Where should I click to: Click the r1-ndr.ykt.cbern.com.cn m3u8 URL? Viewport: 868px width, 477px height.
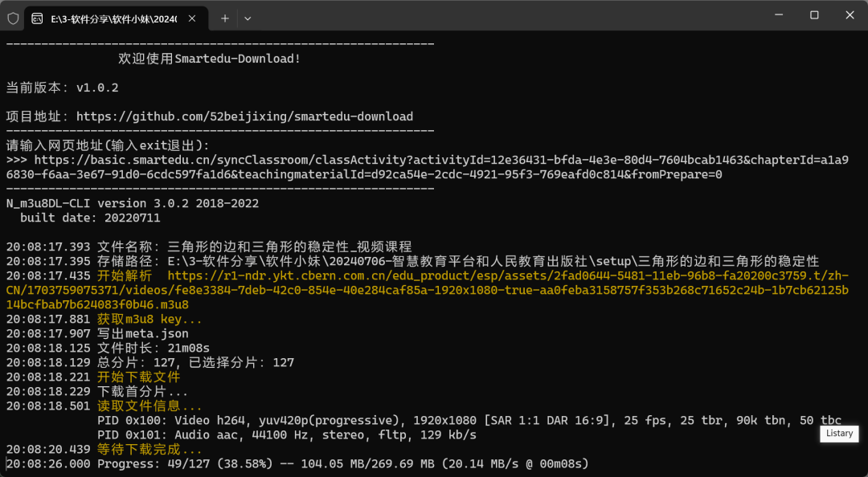tap(428, 290)
